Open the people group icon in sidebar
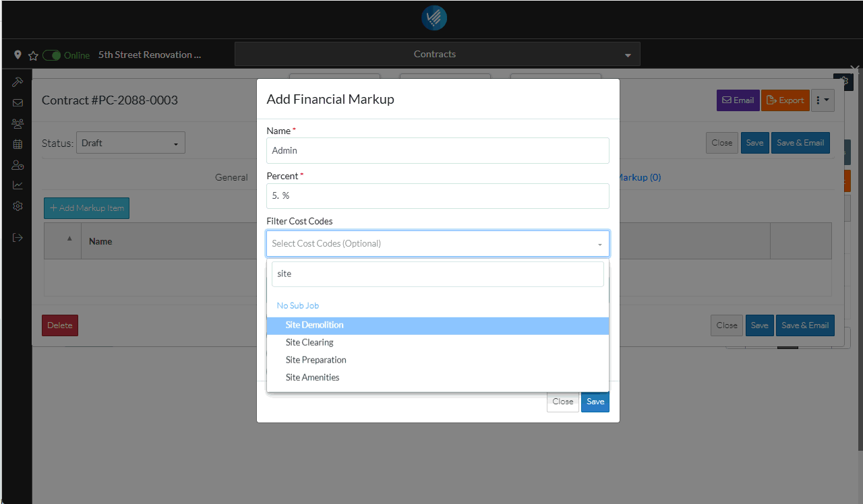This screenshot has height=504, width=863. click(18, 123)
